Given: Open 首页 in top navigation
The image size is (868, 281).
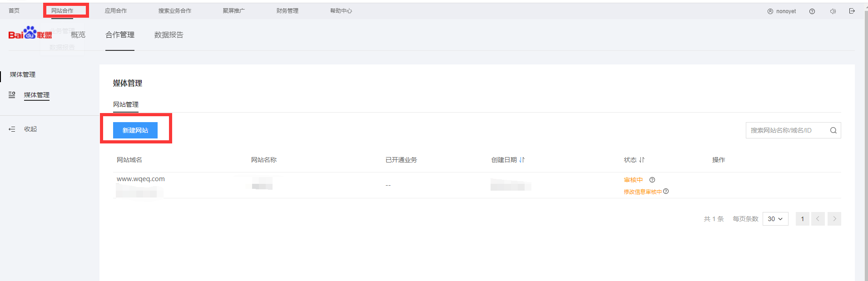Looking at the screenshot, I should 14,11.
